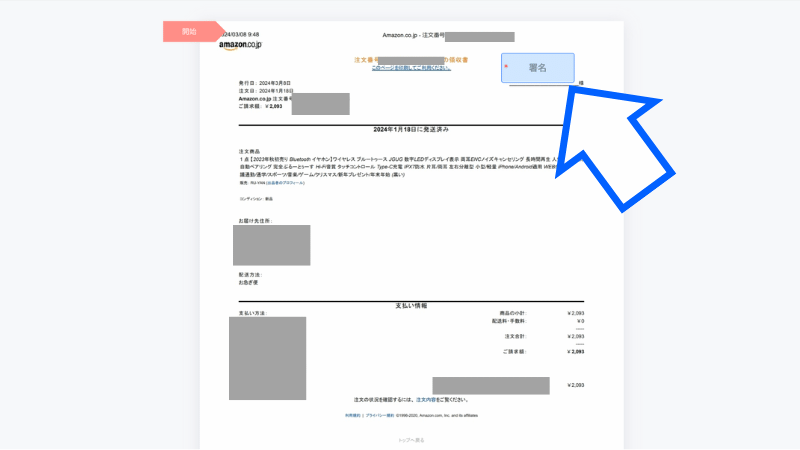800x450 pixels.
Task: Click the 配送料・手数料 shipping fee label
Action: tap(509, 321)
